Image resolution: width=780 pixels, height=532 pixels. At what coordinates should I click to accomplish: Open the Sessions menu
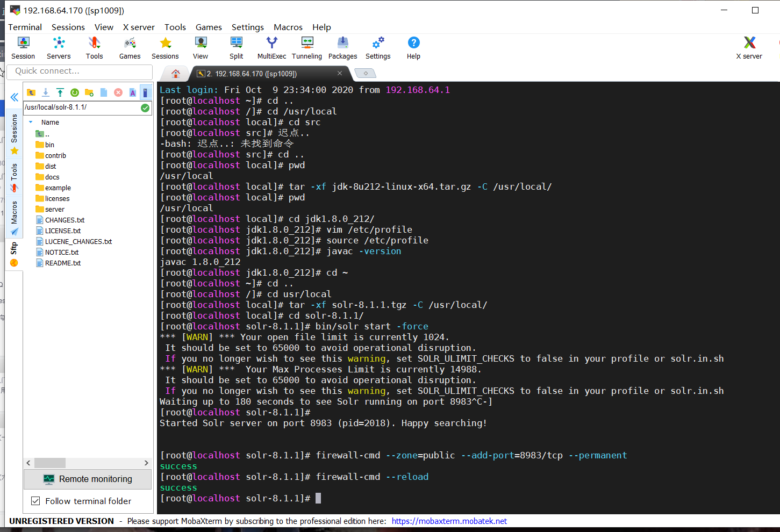tap(68, 27)
